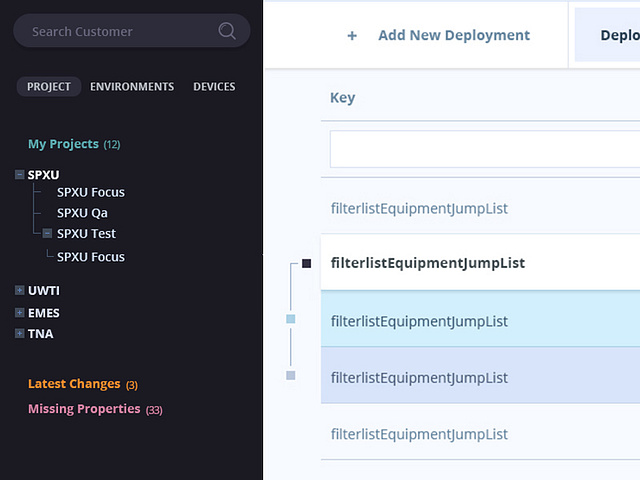640x480 pixels.
Task: Switch to the ENVIRONMENTS tab
Action: point(132,87)
